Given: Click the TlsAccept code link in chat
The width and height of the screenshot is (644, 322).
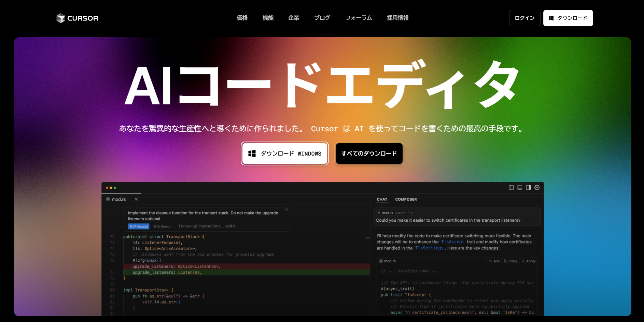Looking at the screenshot, I should tap(452, 242).
